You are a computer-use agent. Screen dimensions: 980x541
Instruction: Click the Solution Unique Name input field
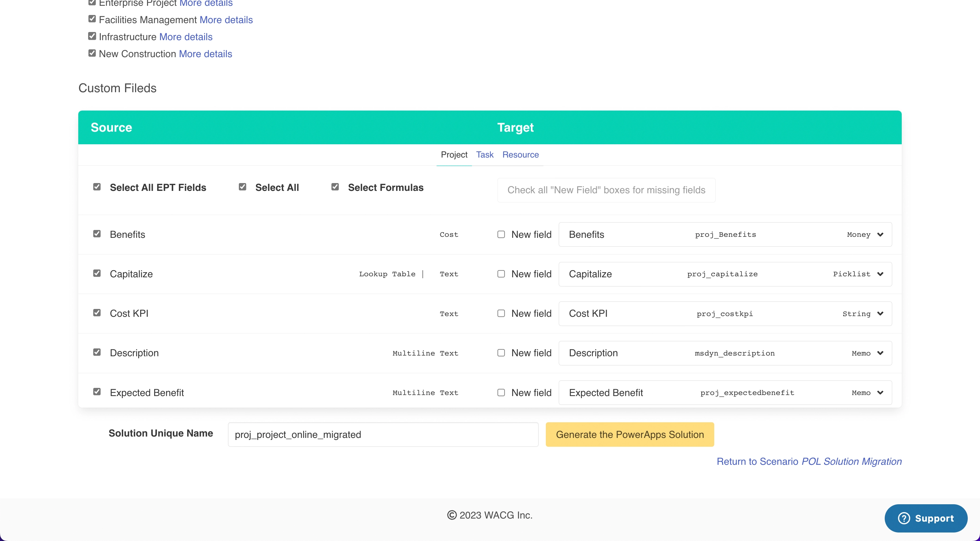[x=383, y=435]
